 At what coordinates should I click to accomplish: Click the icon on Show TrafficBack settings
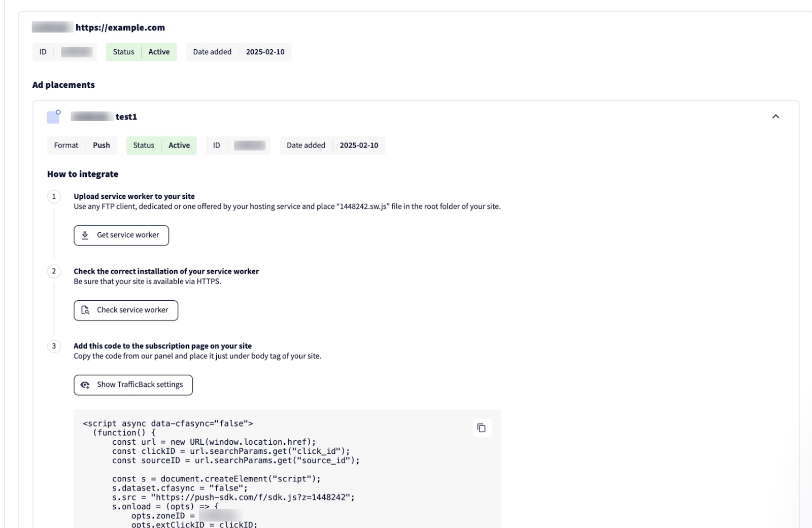85,385
